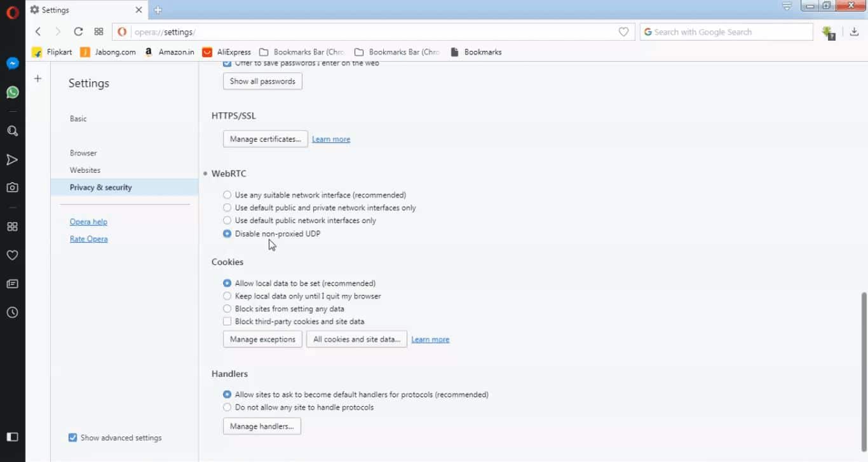Switch to the Browser settings section
The width and height of the screenshot is (868, 462).
click(x=83, y=153)
